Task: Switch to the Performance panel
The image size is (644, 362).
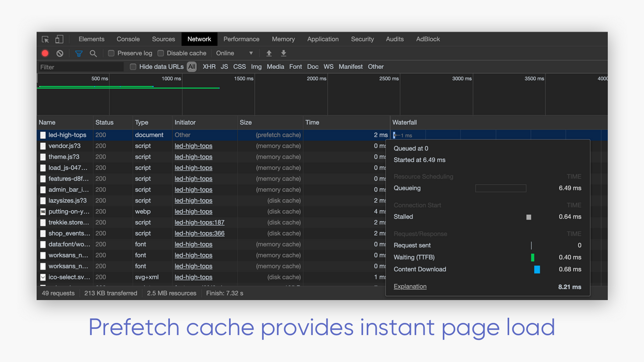Action: [241, 39]
